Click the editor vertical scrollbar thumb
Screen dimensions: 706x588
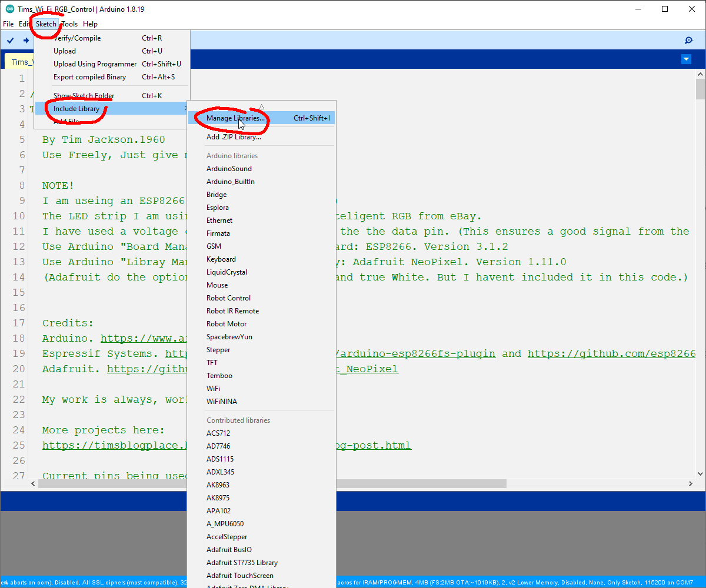tap(700, 89)
